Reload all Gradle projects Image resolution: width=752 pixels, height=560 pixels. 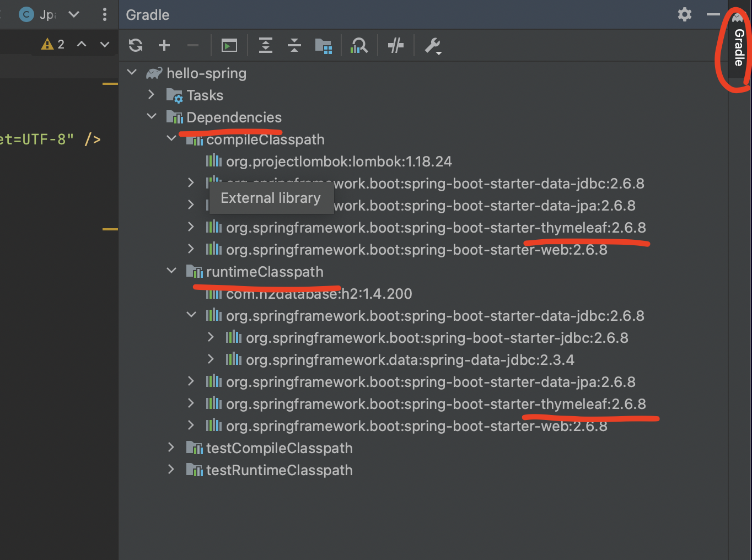point(136,45)
